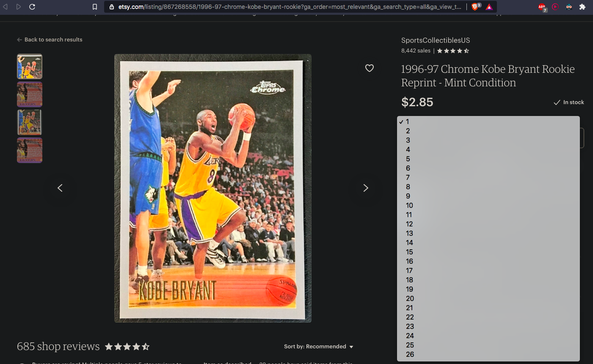Image resolution: width=593 pixels, height=364 pixels.
Task: Choose quantity 1 in the dropdown list
Action: pyautogui.click(x=488, y=121)
